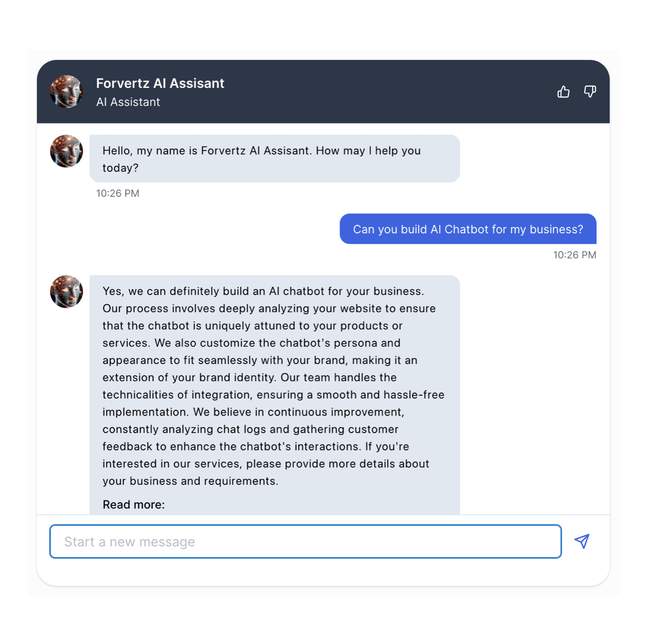Click the avatar beside the greeting message
Image resolution: width=647 pixels, height=644 pixels.
tap(67, 151)
